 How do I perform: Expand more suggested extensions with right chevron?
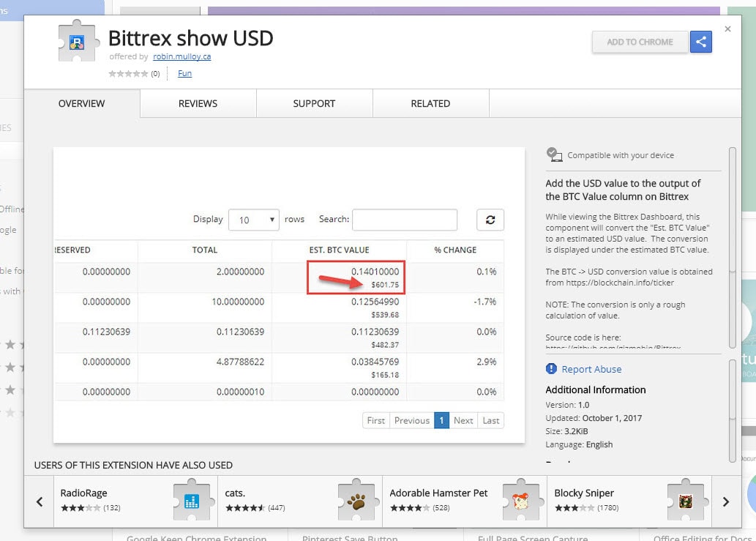(x=725, y=501)
